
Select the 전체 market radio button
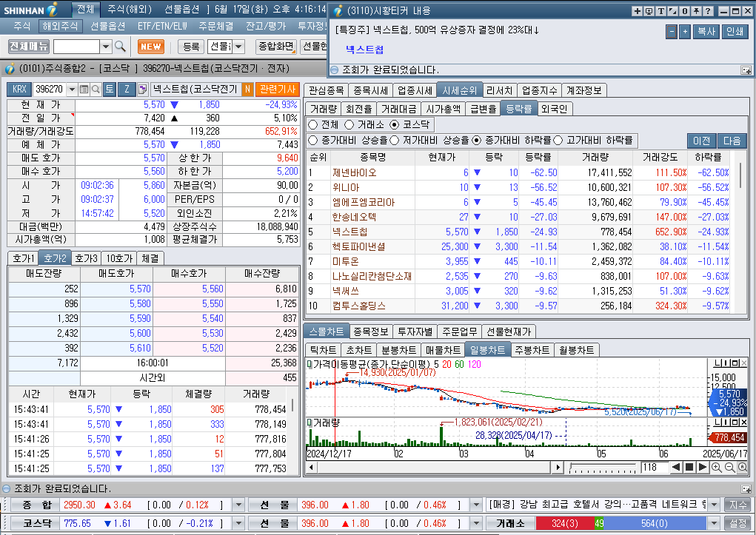[312, 125]
